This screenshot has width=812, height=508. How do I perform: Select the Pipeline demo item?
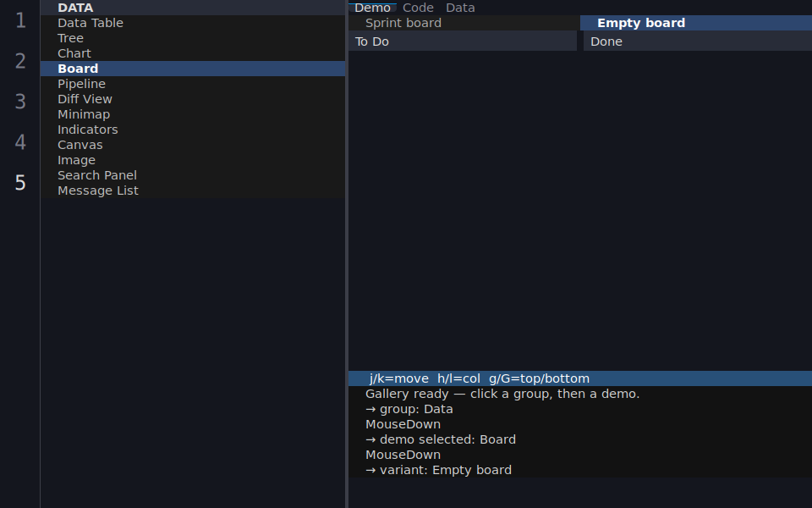click(193, 84)
